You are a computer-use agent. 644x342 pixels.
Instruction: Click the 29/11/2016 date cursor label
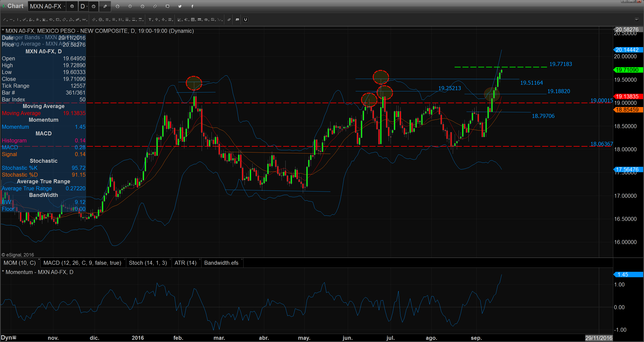599,338
